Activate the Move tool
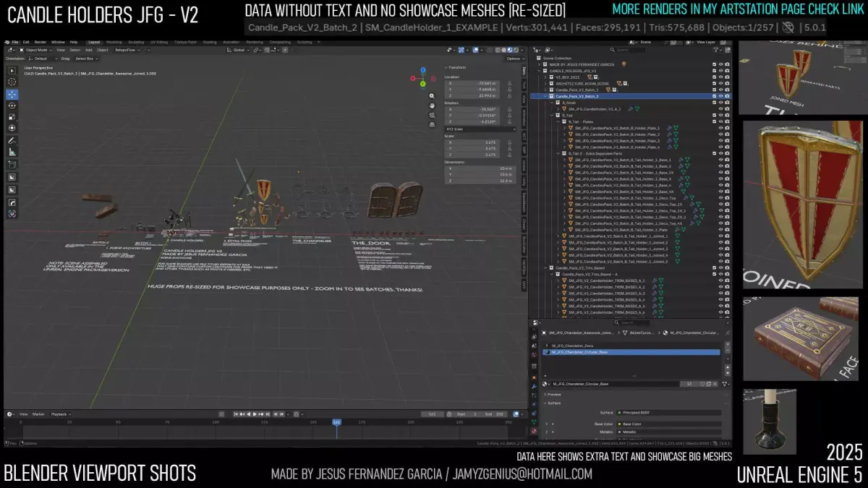Image resolution: width=868 pixels, height=488 pixels. pos(12,95)
